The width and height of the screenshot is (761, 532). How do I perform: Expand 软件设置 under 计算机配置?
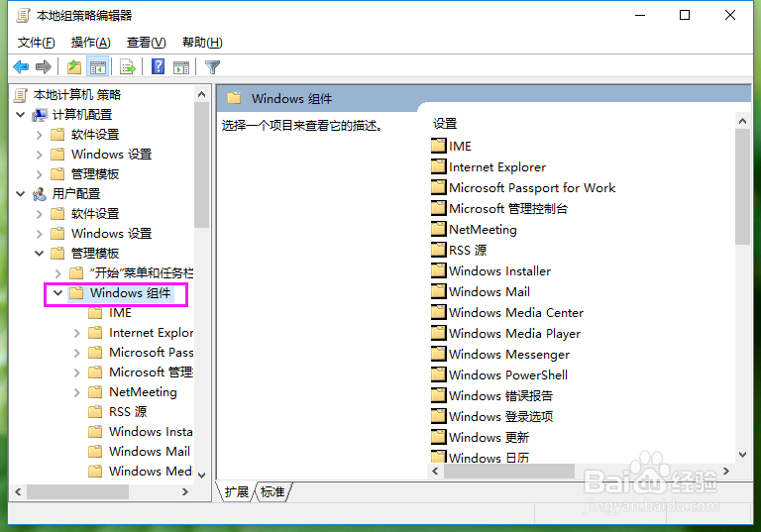[x=40, y=135]
